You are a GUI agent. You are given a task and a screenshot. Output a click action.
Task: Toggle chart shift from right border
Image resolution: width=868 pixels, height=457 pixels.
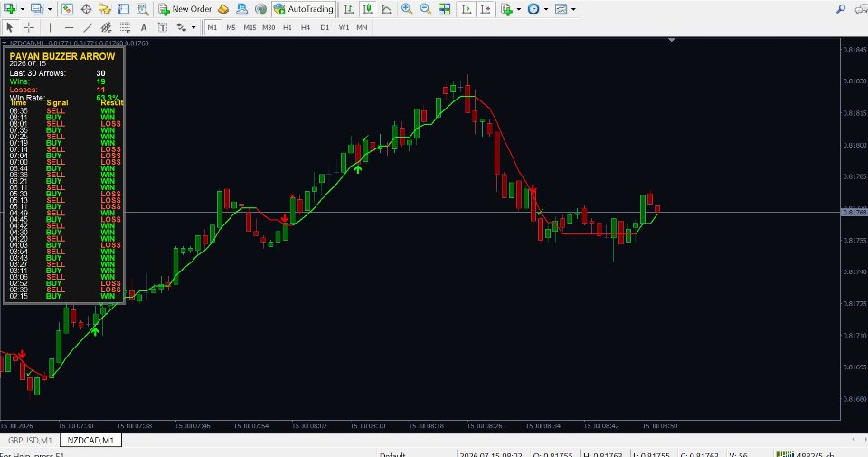click(486, 9)
